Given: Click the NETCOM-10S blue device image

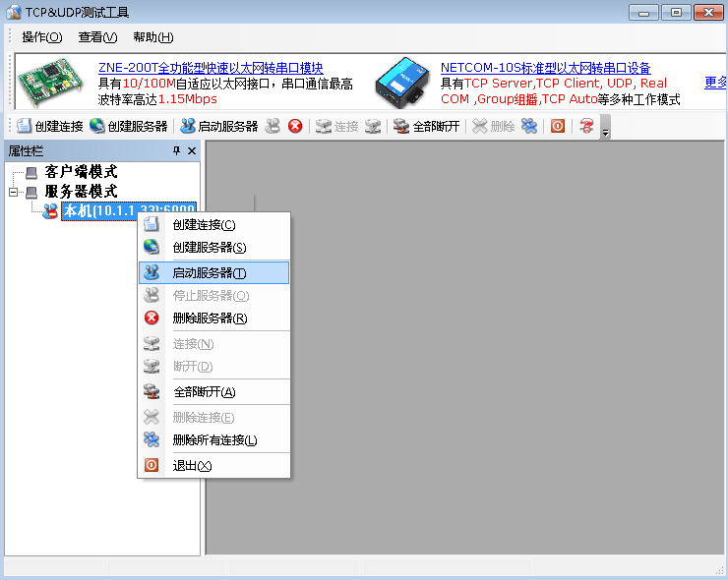Looking at the screenshot, I should pyautogui.click(x=402, y=83).
